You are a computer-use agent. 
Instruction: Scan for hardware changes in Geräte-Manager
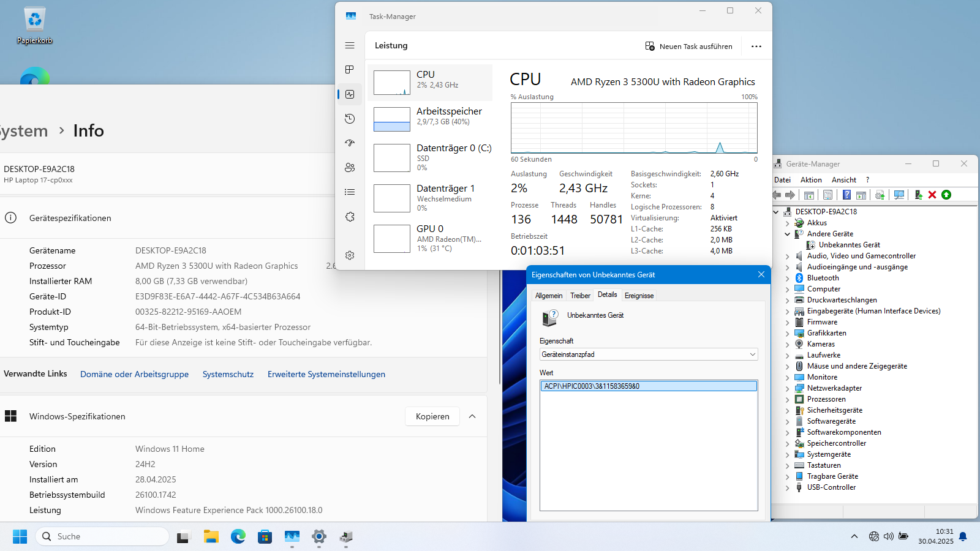coord(899,195)
